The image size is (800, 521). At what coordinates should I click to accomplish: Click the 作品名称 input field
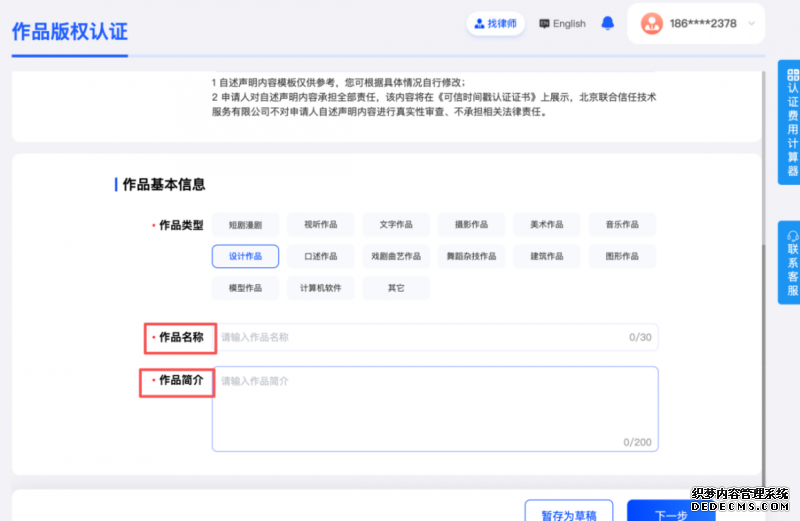pos(420,338)
